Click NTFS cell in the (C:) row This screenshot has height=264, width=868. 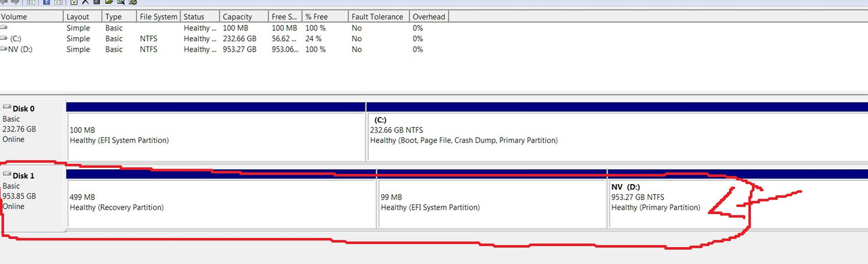point(149,39)
